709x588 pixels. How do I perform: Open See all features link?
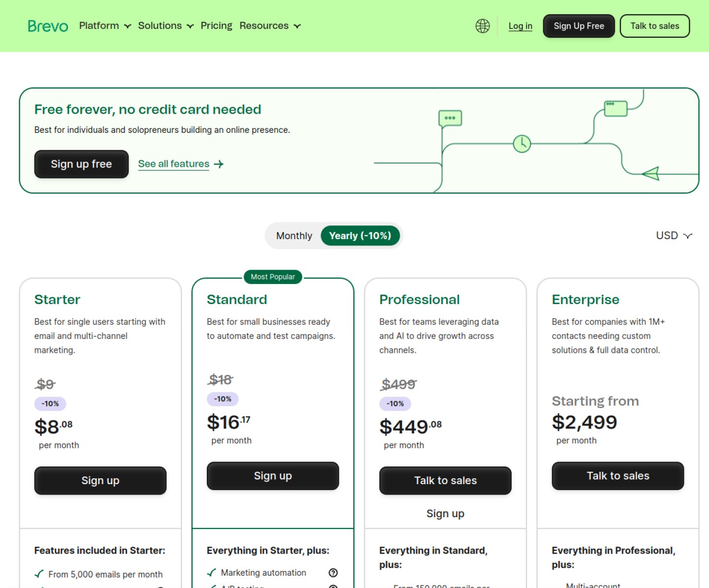pos(174,164)
